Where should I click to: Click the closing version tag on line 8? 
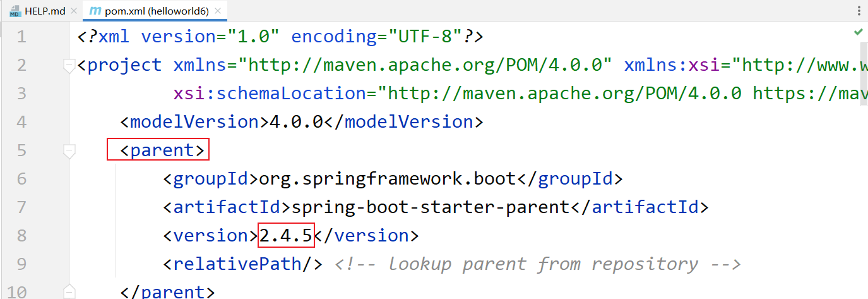[x=366, y=235]
